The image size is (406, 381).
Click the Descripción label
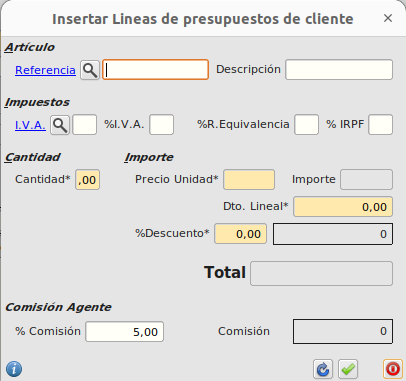[x=248, y=69]
